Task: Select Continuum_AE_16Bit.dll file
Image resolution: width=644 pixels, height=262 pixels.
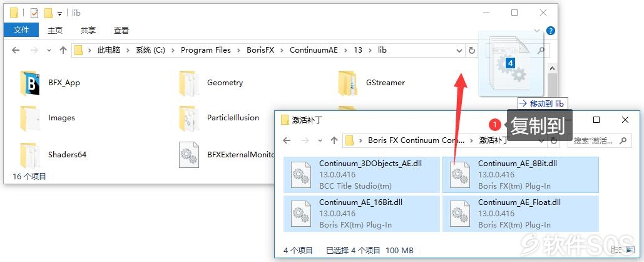Action: tap(362, 214)
